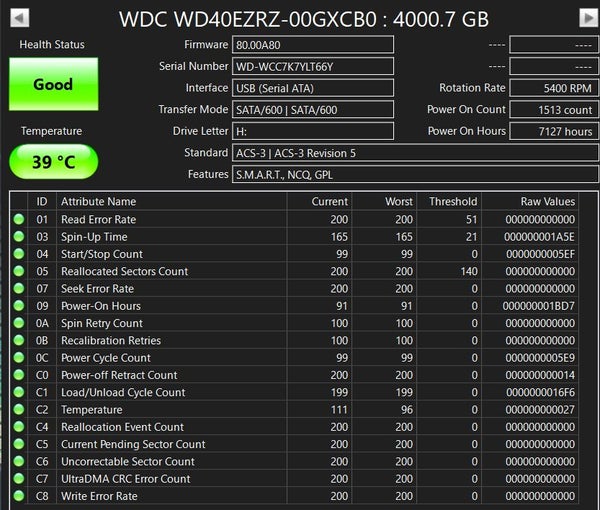Image resolution: width=600 pixels, height=510 pixels.
Task: Select the Write Error Rate attribute name
Action: coord(99,496)
